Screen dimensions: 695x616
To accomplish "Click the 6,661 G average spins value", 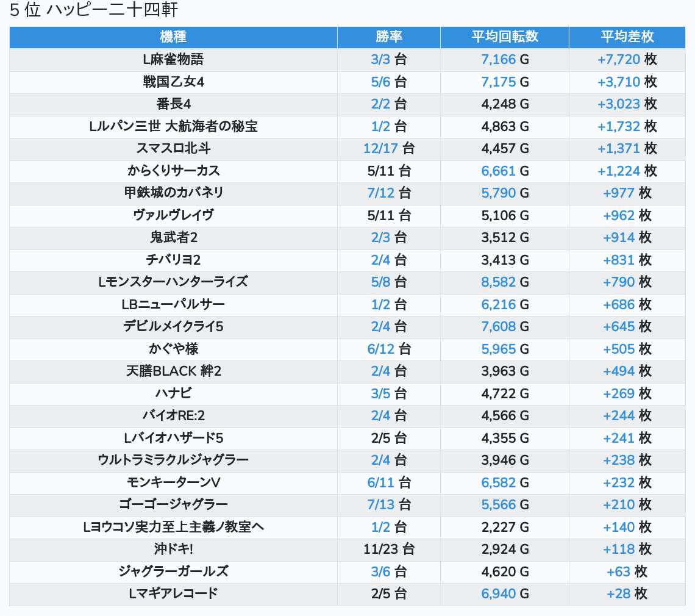I will click(x=505, y=171).
